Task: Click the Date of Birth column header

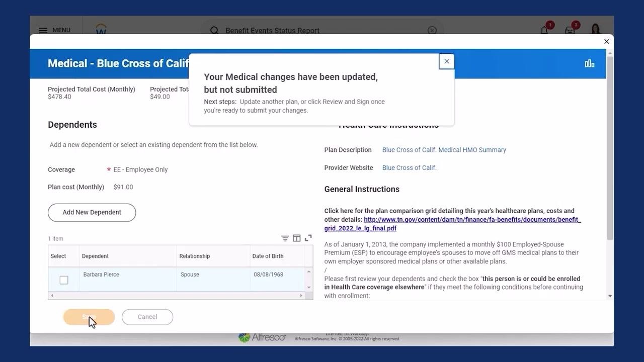Action: click(277, 256)
